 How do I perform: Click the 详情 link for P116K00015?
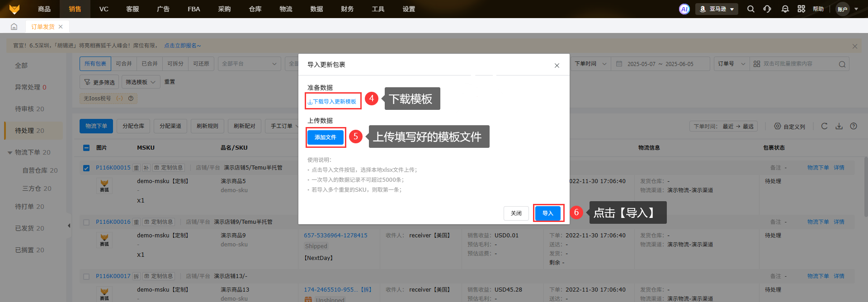[839, 168]
